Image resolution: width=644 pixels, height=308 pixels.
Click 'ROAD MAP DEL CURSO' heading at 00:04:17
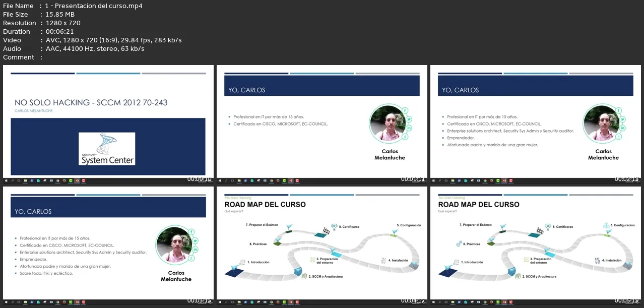click(x=265, y=205)
